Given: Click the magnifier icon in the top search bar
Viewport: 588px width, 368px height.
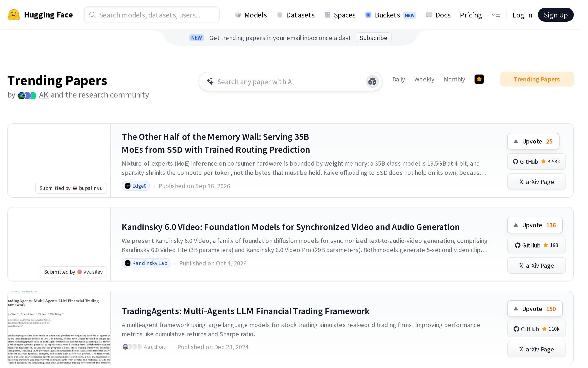Looking at the screenshot, I should coord(92,15).
